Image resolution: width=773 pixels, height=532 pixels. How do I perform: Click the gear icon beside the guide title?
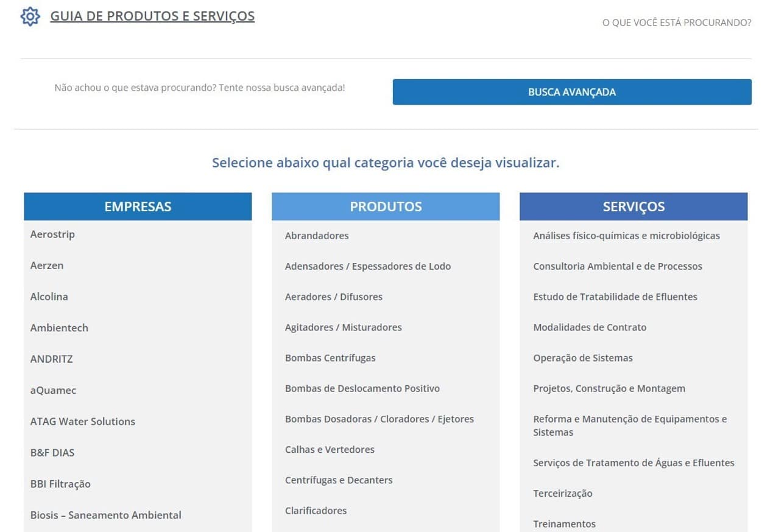click(x=30, y=16)
